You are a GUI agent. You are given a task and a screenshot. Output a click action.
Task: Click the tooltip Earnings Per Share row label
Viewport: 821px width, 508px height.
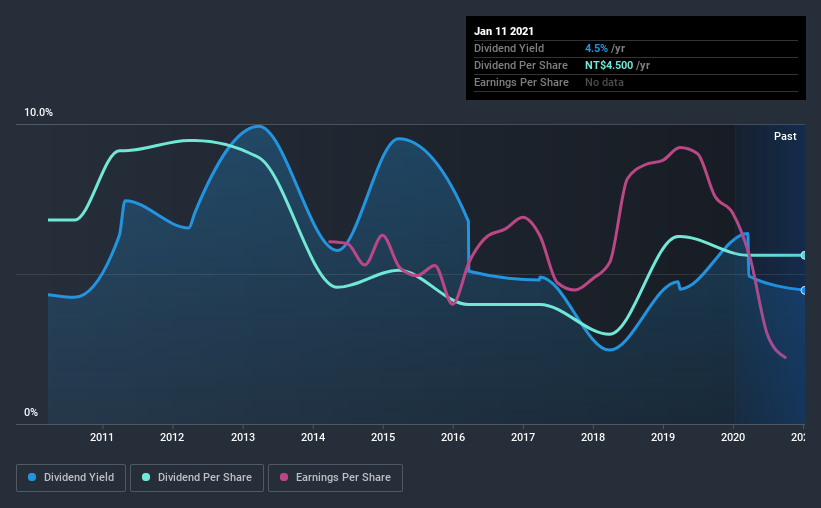[521, 82]
